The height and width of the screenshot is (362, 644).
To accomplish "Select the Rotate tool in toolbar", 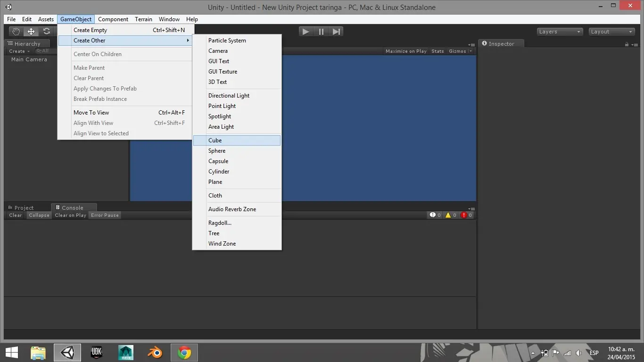I will pyautogui.click(x=46, y=32).
